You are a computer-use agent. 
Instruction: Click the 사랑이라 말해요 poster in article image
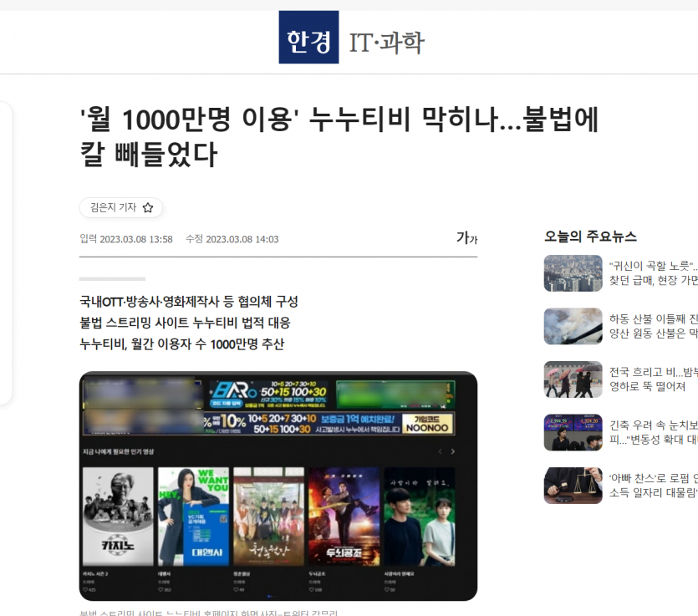420,517
